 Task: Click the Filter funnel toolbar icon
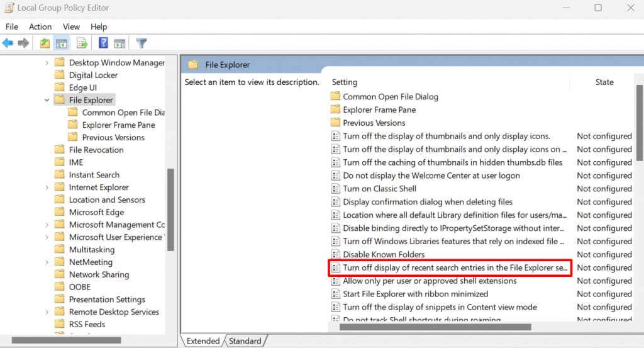[142, 43]
